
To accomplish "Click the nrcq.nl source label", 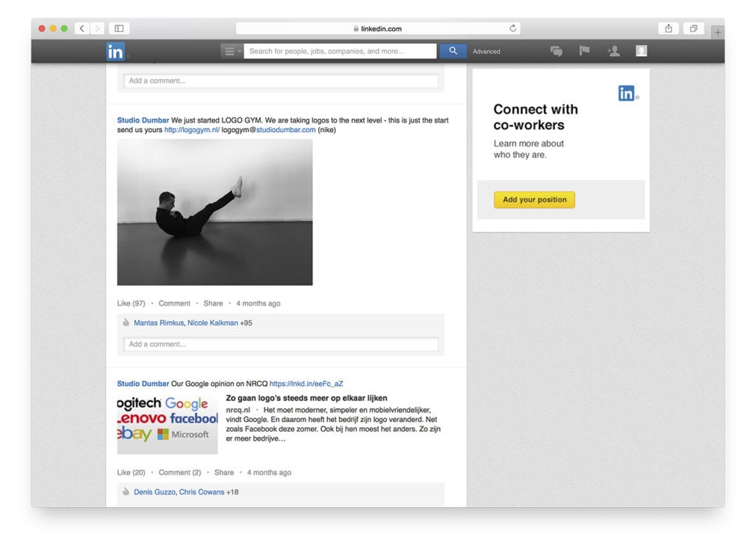I will (x=238, y=410).
